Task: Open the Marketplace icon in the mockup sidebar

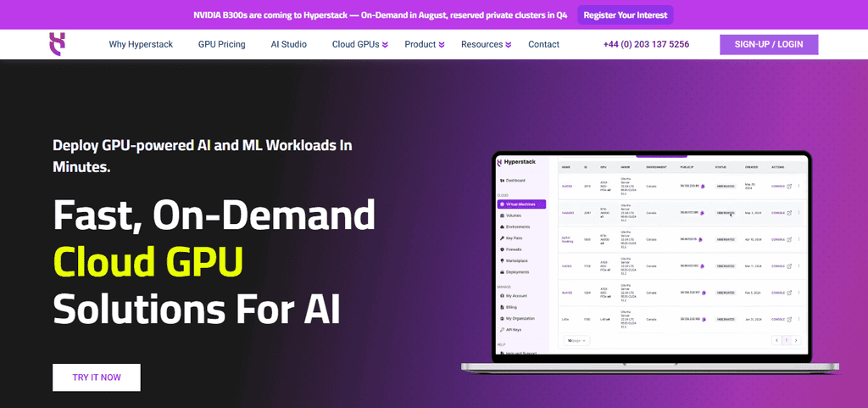Action: pyautogui.click(x=502, y=260)
